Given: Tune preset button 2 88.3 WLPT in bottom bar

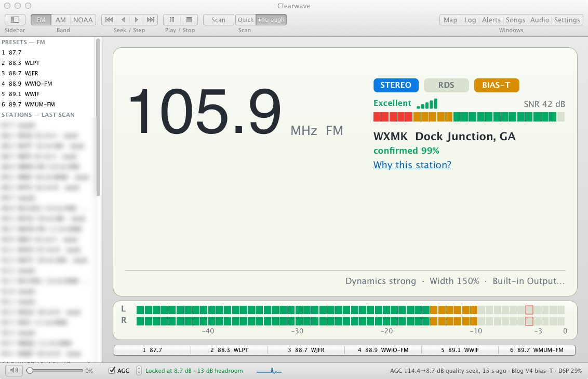Looking at the screenshot, I should click(229, 350).
